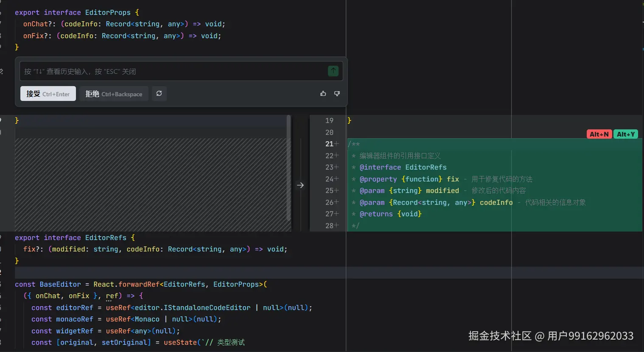Click the green send arrow in prompt box
The image size is (644, 352).
tap(333, 71)
